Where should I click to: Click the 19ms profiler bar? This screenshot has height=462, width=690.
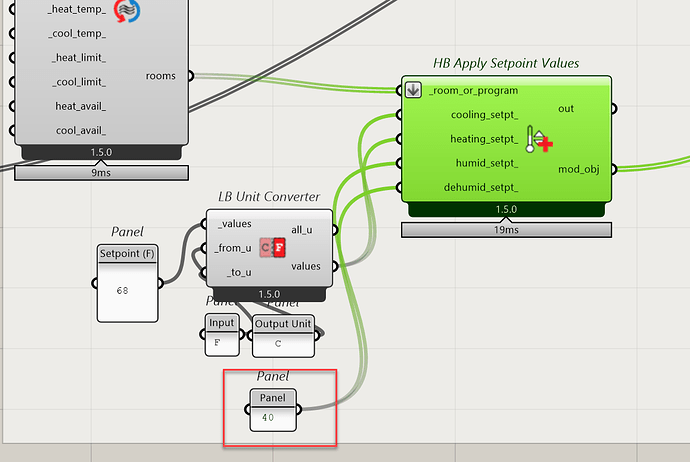505,229
